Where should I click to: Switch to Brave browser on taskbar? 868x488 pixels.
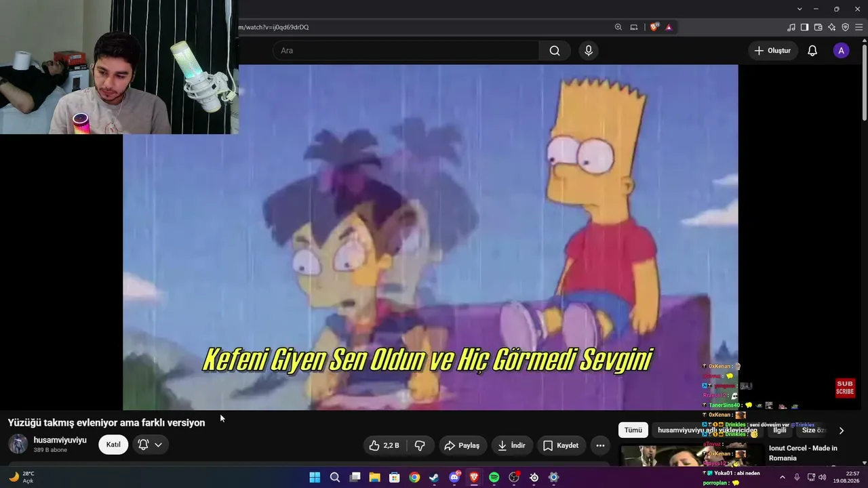pos(474,477)
